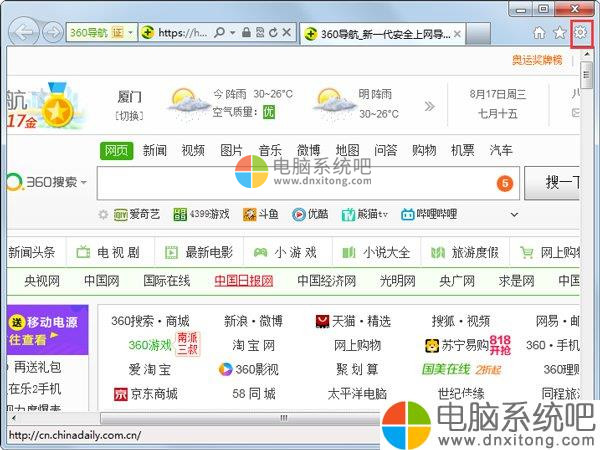This screenshot has height=450, width=600.
Task: Click the horizontal scrollbar left arrow
Action: point(14,418)
